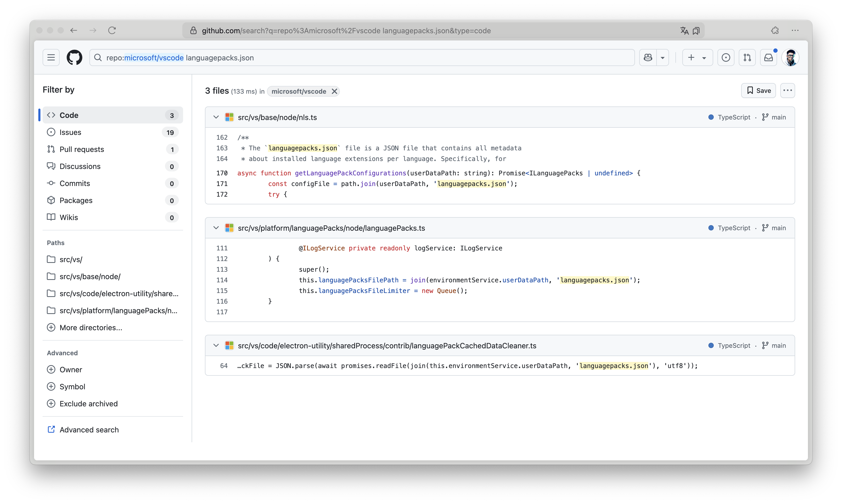The image size is (842, 504).
Task: Filter results by Pull requests
Action: tap(81, 149)
